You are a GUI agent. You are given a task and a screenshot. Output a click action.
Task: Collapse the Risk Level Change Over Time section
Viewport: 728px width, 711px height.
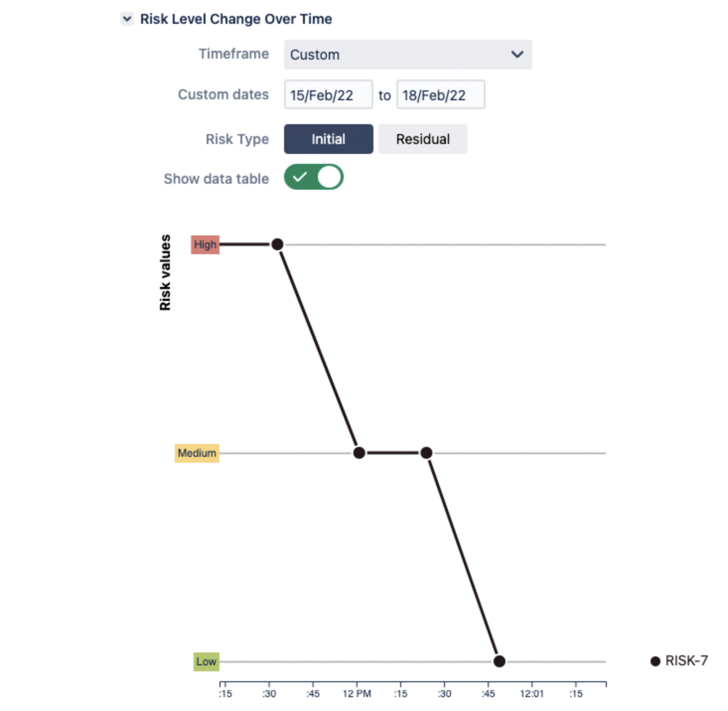pos(128,19)
